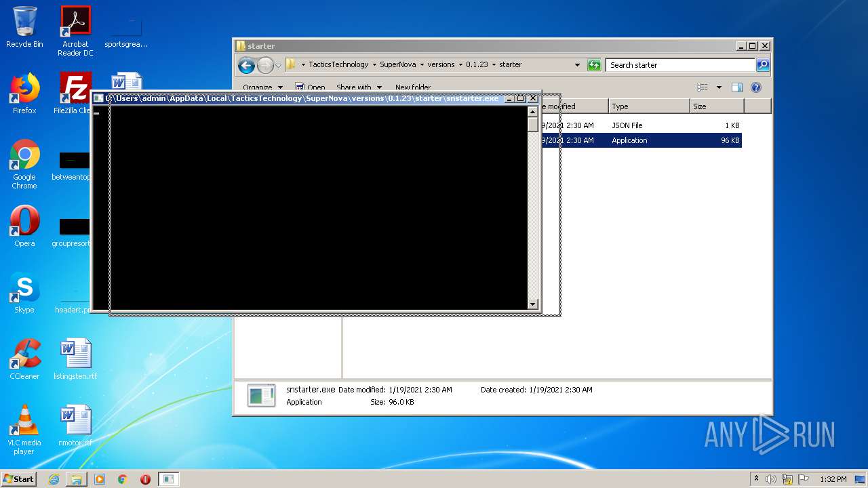Click console scrollbar down arrow

pyautogui.click(x=532, y=304)
